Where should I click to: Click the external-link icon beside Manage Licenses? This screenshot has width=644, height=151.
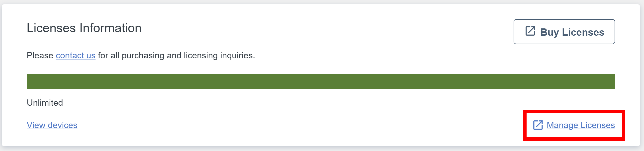[x=538, y=125]
